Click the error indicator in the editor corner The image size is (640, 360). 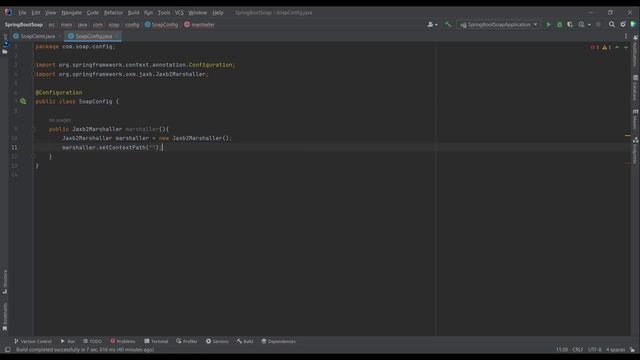pyautogui.click(x=594, y=47)
